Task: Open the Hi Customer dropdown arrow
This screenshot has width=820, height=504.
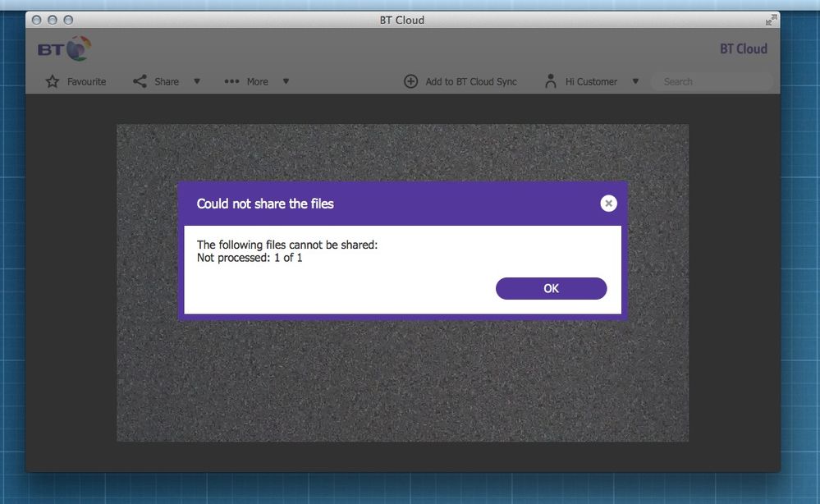Action: 635,81
